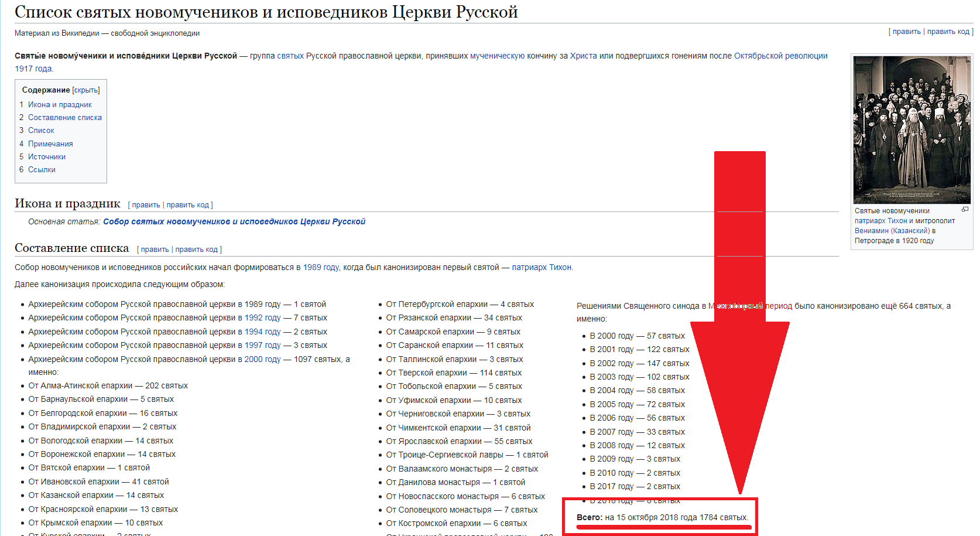Click the enlarge icon under the photo
This screenshot has width=980, height=536.
(965, 209)
